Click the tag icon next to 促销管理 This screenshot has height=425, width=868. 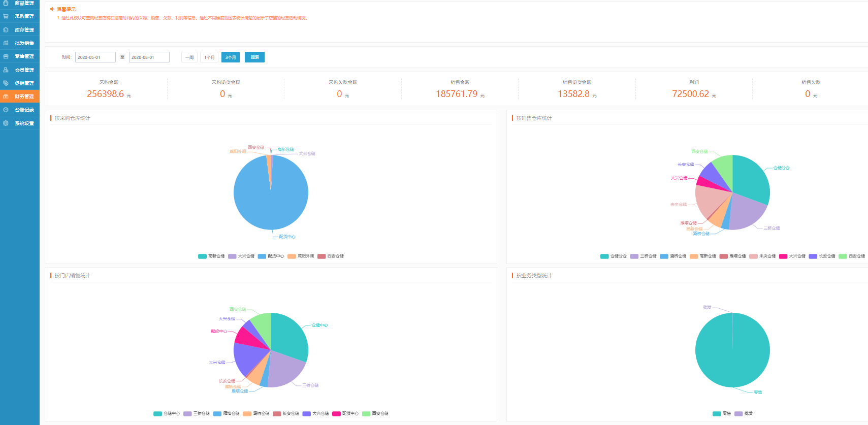tap(6, 83)
